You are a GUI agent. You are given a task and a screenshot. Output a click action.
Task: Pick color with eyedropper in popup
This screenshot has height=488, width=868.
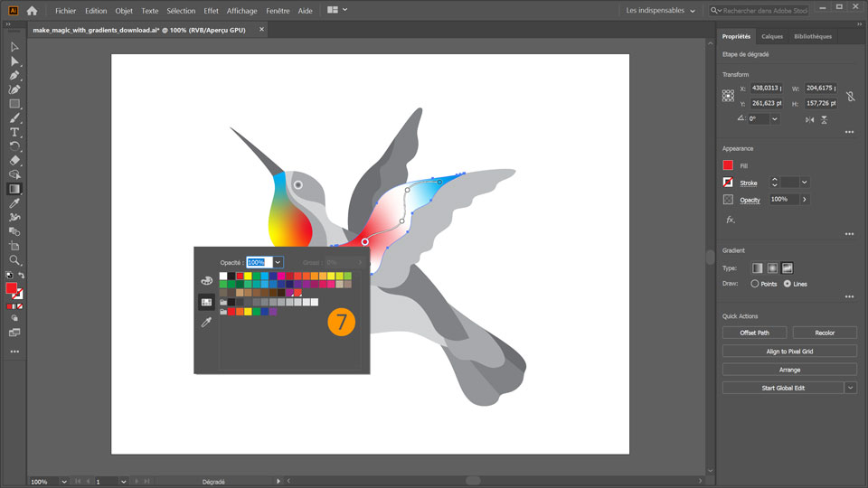(x=206, y=322)
